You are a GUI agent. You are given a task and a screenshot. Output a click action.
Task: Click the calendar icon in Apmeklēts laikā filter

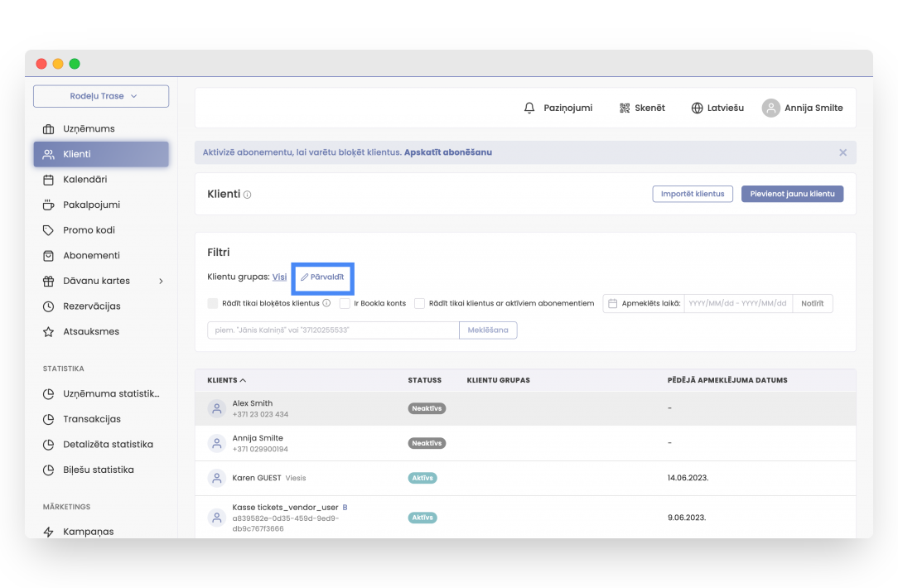pos(612,304)
